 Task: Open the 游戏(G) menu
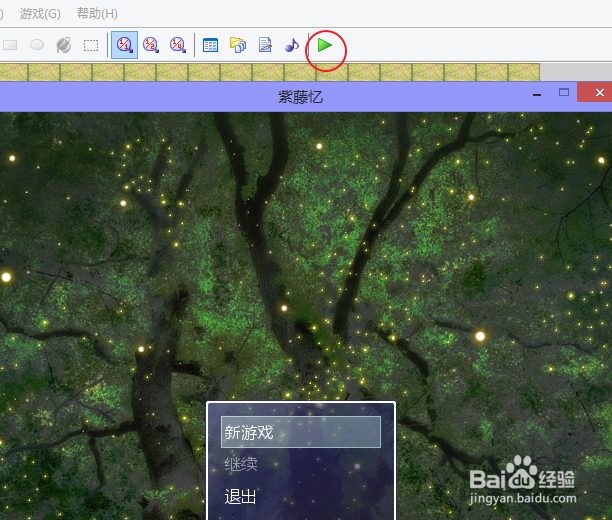pos(40,14)
